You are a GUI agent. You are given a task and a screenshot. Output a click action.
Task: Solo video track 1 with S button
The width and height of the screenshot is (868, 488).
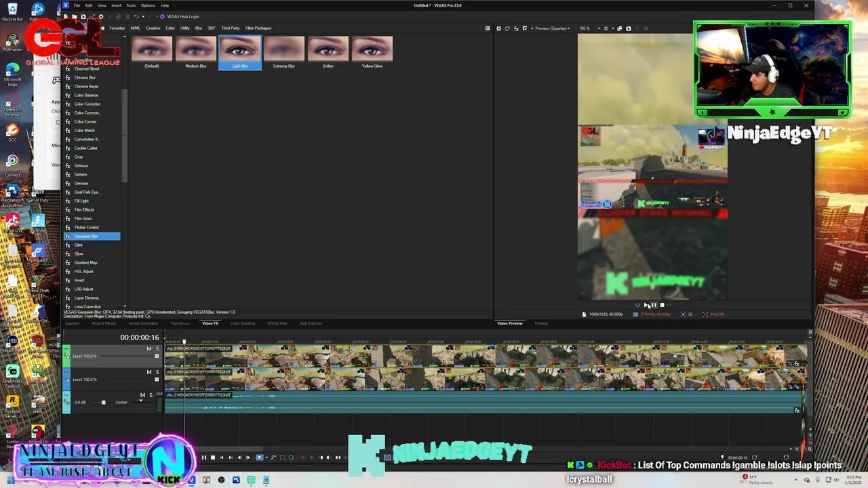[157, 349]
